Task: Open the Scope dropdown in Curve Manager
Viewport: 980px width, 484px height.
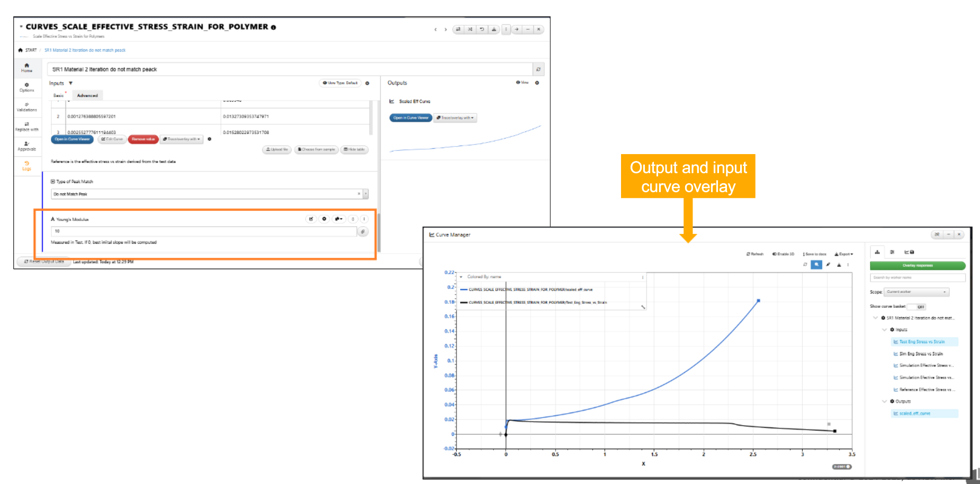Action: coord(916,292)
